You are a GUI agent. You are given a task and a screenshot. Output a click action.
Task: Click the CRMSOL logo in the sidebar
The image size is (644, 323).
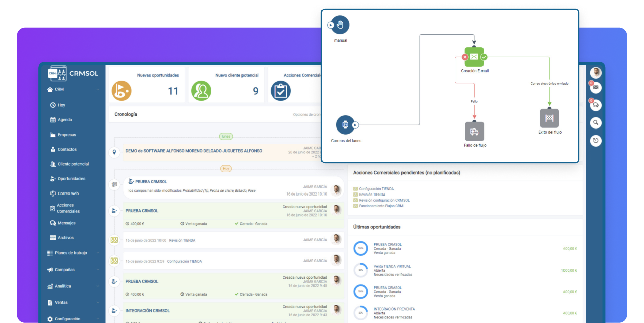tap(73, 74)
